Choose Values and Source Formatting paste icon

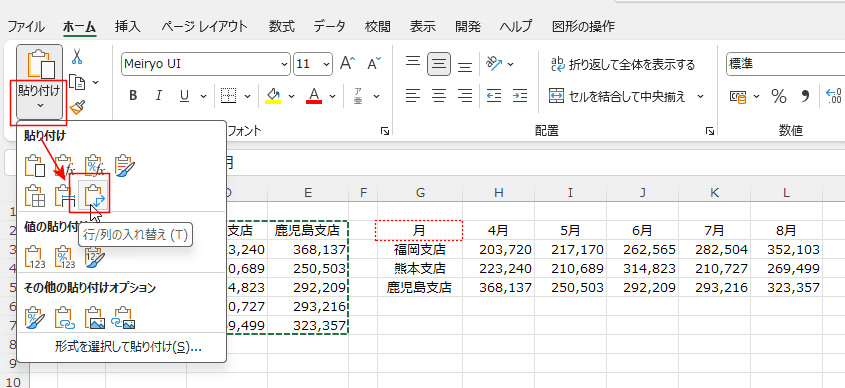coord(95,257)
